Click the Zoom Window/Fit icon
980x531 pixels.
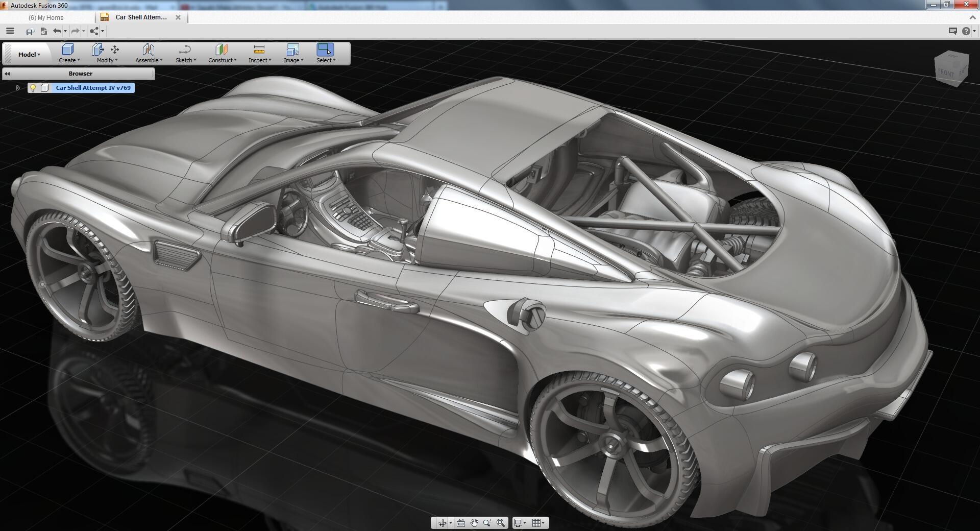pos(501,523)
